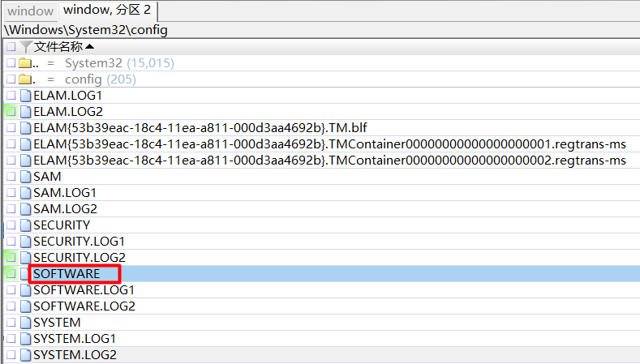Viewport: 640px width, 364px height.
Task: Click the filter funnel icon in the column header
Action: (x=26, y=47)
